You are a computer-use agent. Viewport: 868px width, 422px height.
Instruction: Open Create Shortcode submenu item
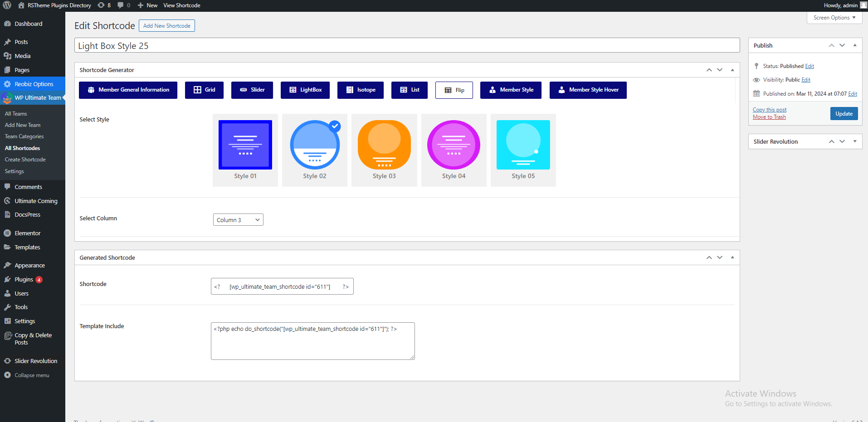pos(25,160)
